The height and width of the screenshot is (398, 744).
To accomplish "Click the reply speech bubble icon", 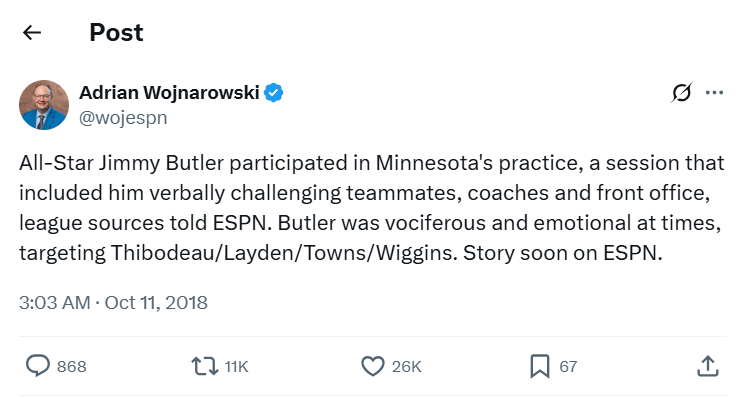I will click(37, 366).
